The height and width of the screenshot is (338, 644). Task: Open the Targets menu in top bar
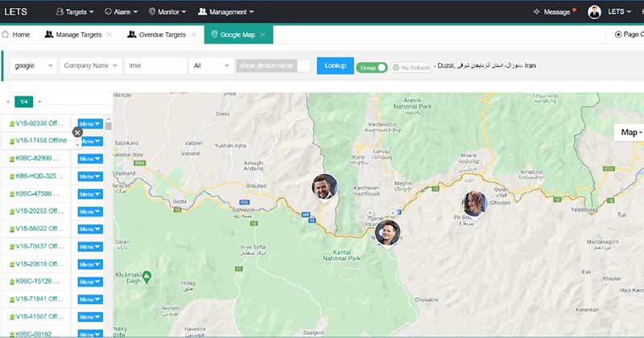pos(75,12)
